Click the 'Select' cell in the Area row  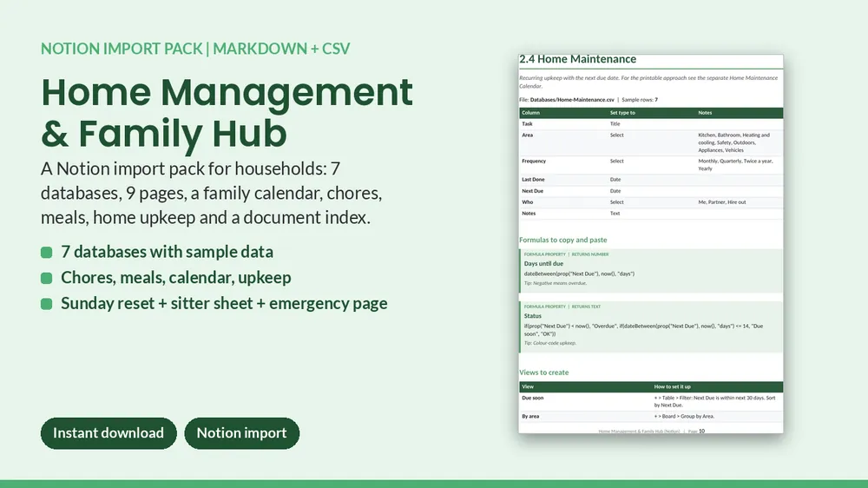(616, 135)
